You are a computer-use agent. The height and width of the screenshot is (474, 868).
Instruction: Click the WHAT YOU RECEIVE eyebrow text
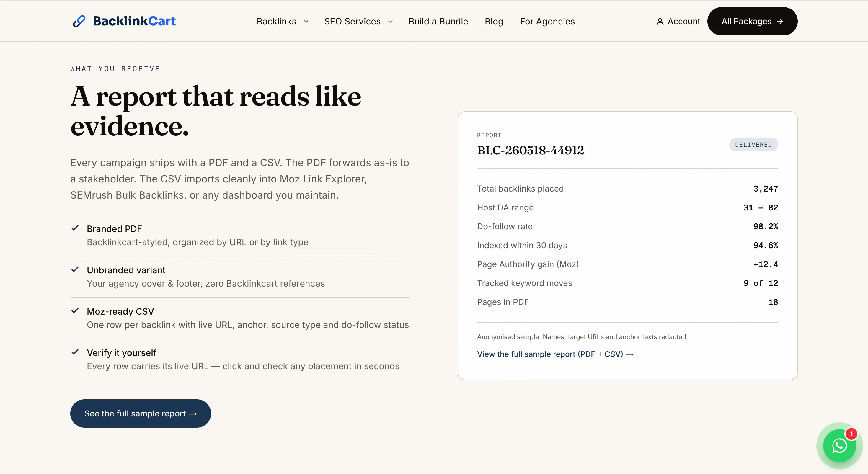115,69
